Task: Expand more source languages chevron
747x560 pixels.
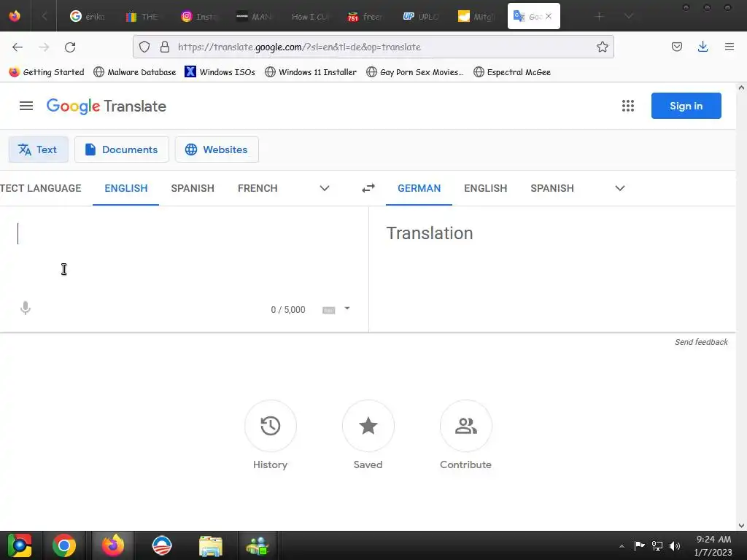Action: (x=325, y=188)
